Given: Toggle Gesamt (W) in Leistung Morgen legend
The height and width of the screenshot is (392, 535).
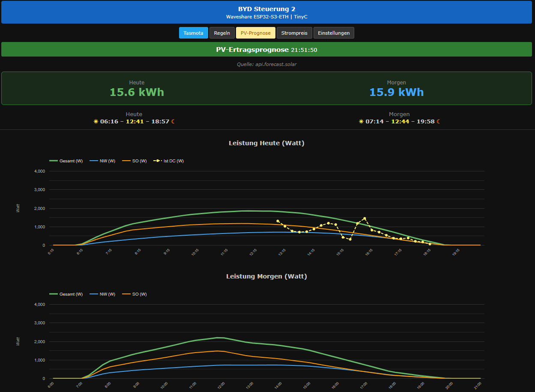Looking at the screenshot, I should point(66,294).
